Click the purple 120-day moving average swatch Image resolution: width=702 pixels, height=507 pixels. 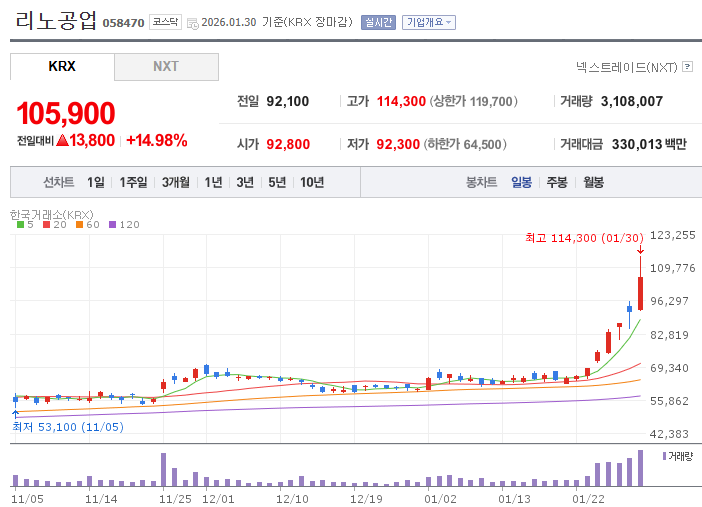tap(113, 224)
